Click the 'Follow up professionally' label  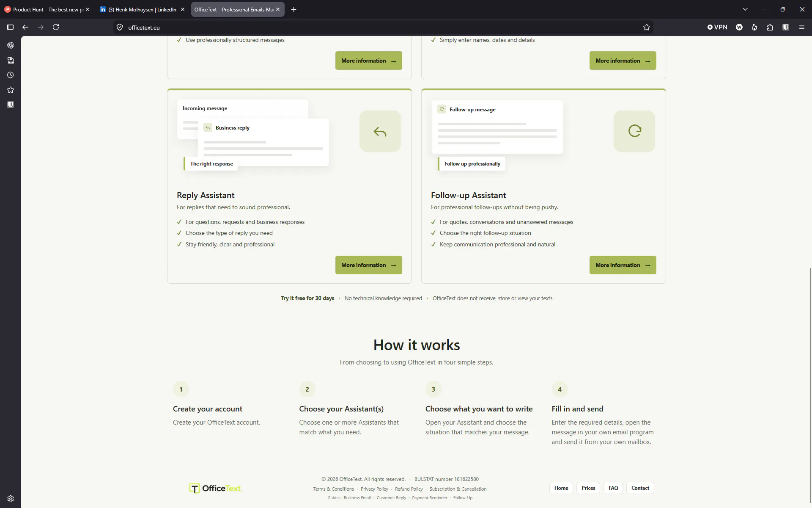[472, 164]
